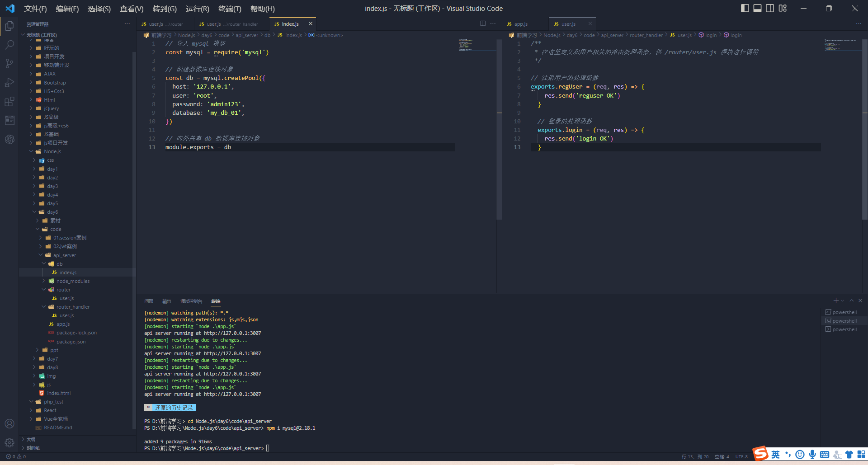Open terminal launch profile dropdown arrow

point(843,301)
